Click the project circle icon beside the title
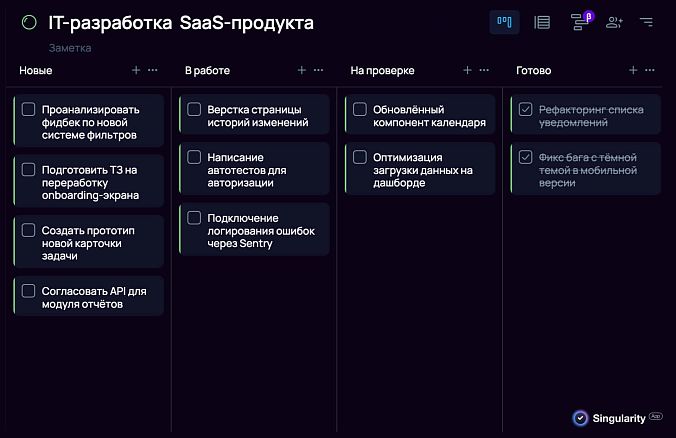676x438 pixels. 29,23
